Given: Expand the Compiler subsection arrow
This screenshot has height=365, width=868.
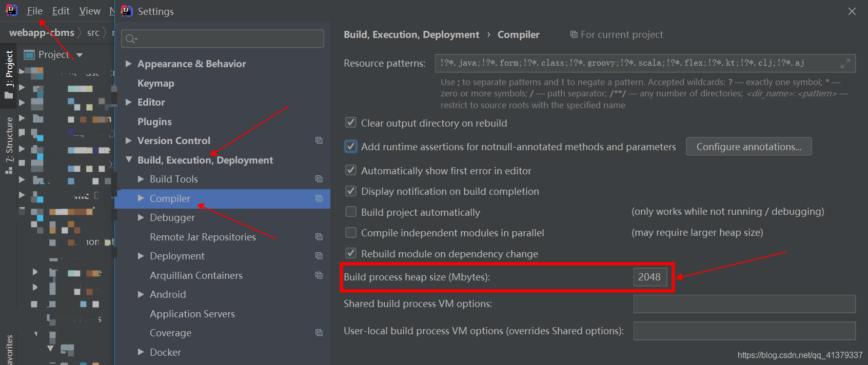Looking at the screenshot, I should tap(141, 198).
